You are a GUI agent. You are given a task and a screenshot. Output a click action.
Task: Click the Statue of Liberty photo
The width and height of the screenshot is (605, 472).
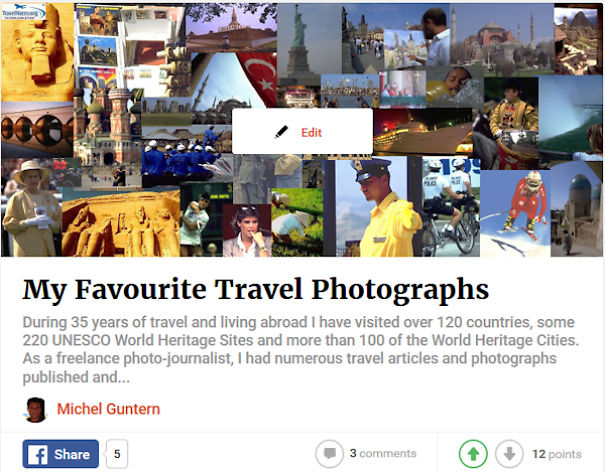click(299, 44)
